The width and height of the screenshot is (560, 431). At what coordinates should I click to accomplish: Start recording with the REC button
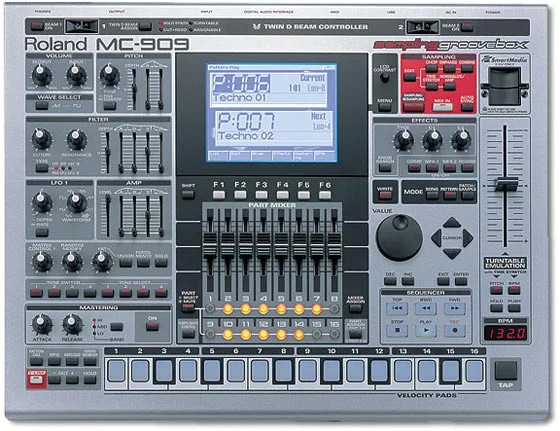click(454, 330)
